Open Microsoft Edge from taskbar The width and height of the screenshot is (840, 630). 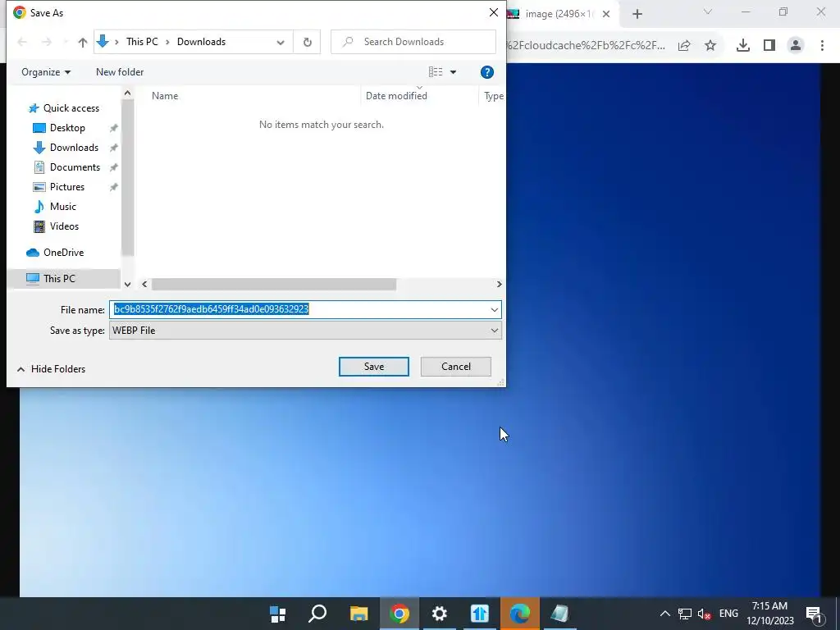pyautogui.click(x=519, y=614)
